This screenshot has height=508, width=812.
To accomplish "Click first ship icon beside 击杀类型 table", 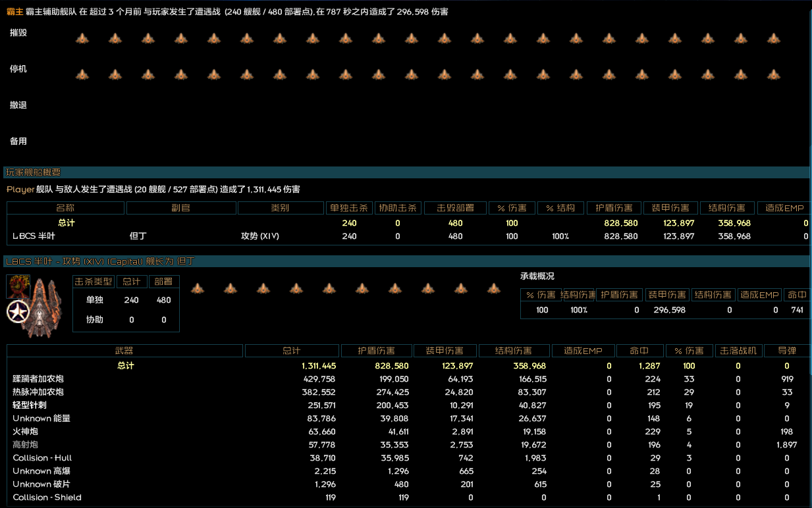I will pyautogui.click(x=198, y=288).
